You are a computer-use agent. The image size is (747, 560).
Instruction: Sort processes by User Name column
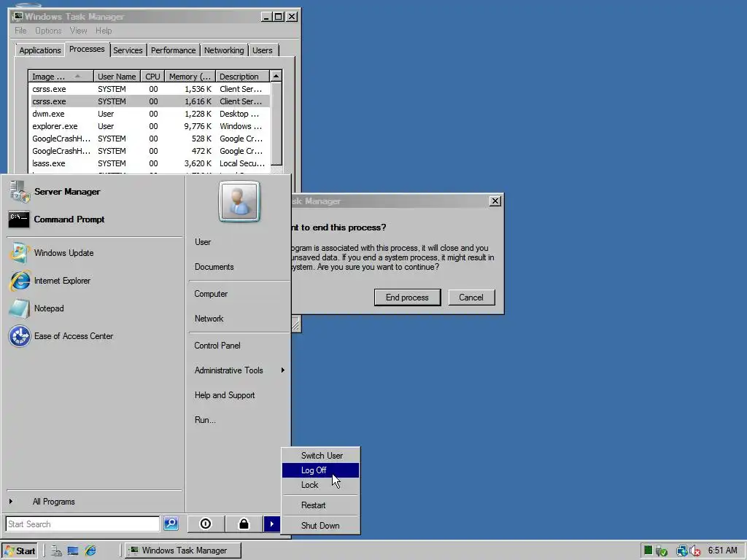click(x=117, y=76)
